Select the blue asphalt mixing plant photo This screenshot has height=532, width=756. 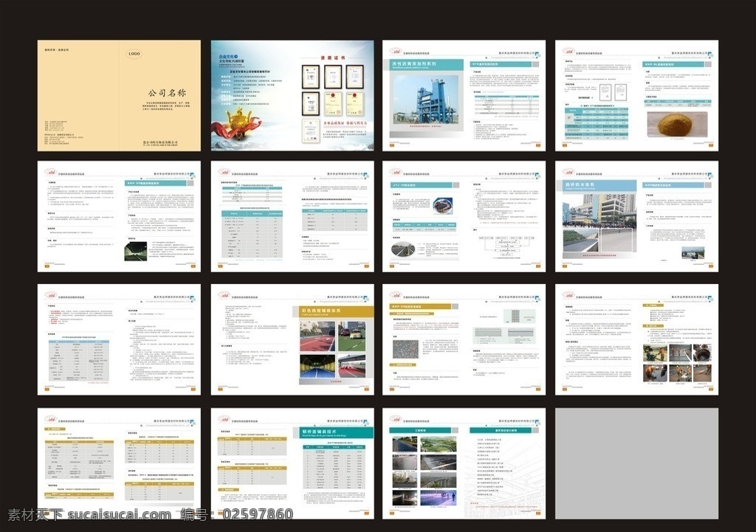coord(425,100)
